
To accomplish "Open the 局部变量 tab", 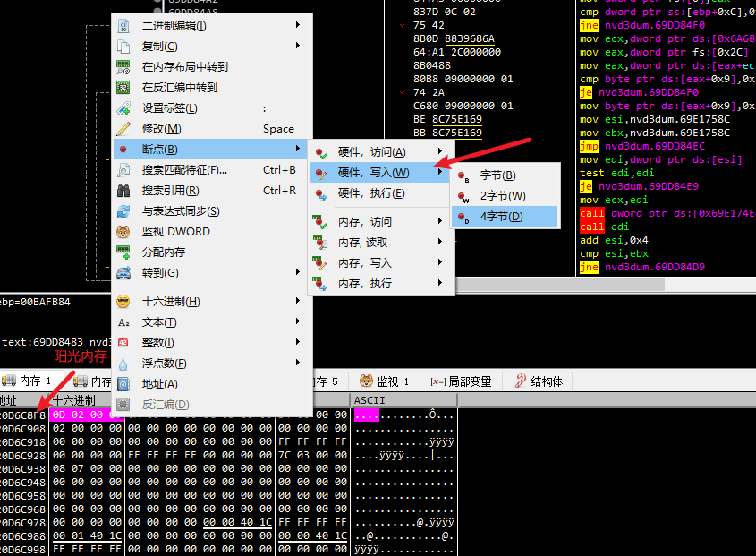I will (462, 381).
